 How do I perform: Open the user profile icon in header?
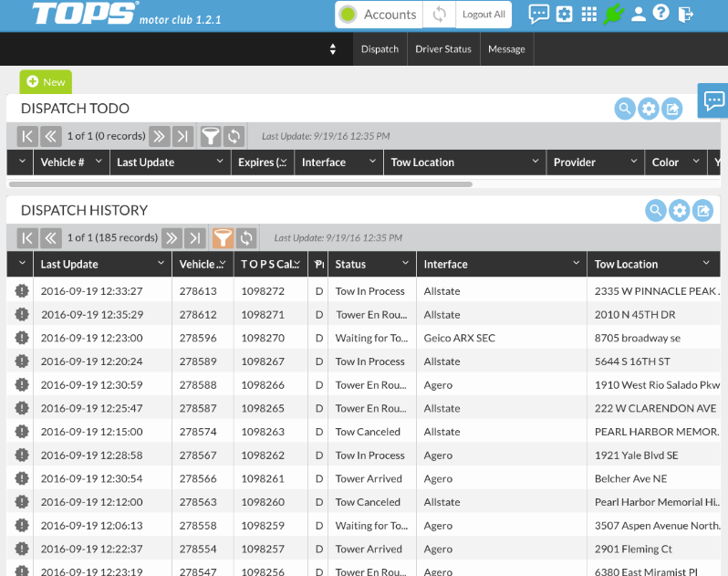639,14
